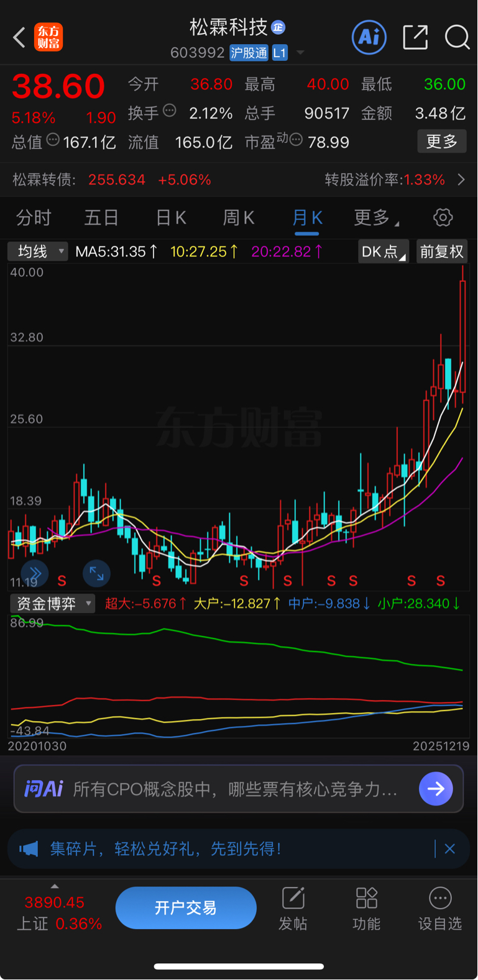
Task: Open chart settings gear icon
Action: click(x=443, y=218)
